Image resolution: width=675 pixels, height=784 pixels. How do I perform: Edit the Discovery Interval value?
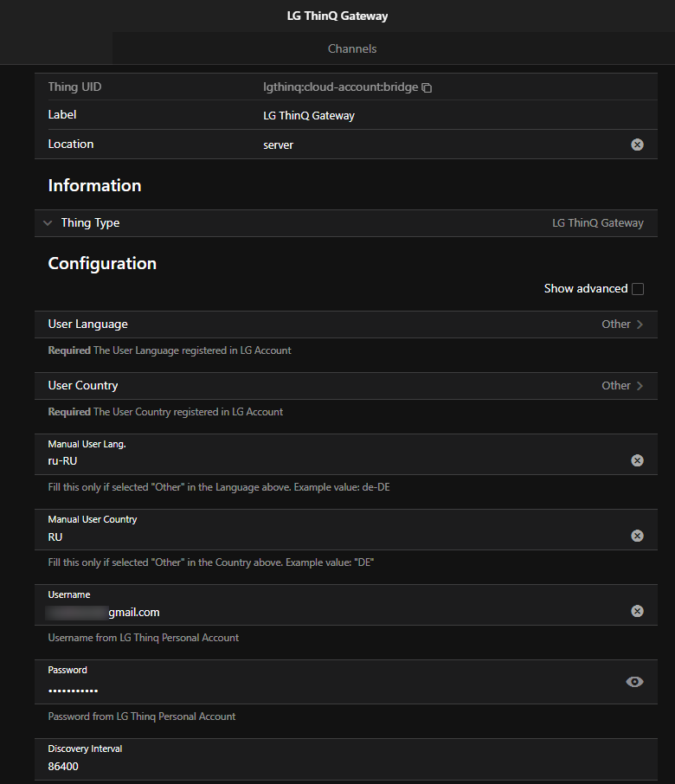329,766
